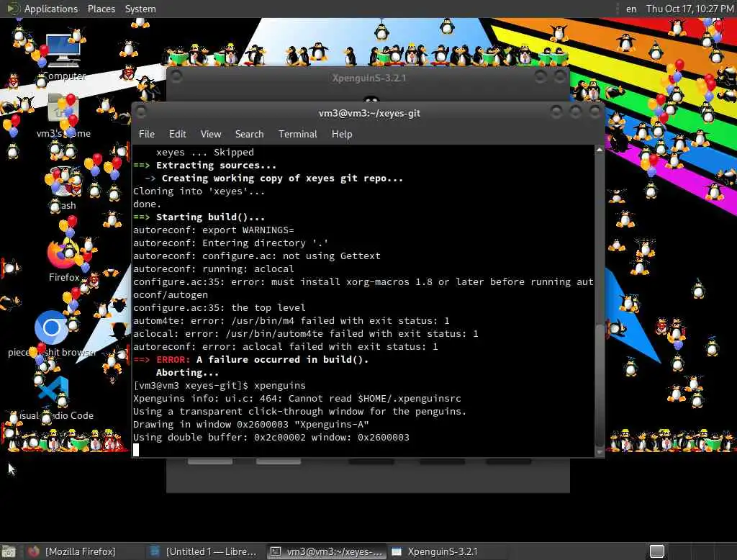Viewport: 737px width, 560px height.
Task: Open the View menu in terminal
Action: (x=211, y=134)
